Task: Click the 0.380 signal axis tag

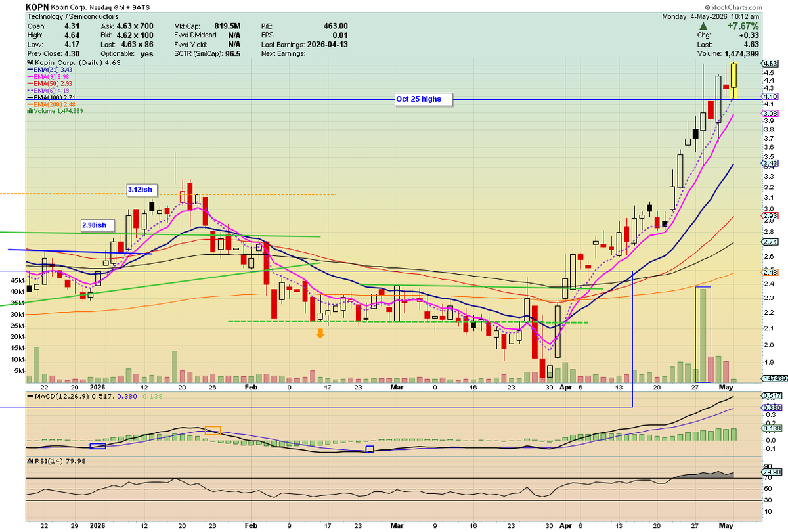Action: point(770,408)
